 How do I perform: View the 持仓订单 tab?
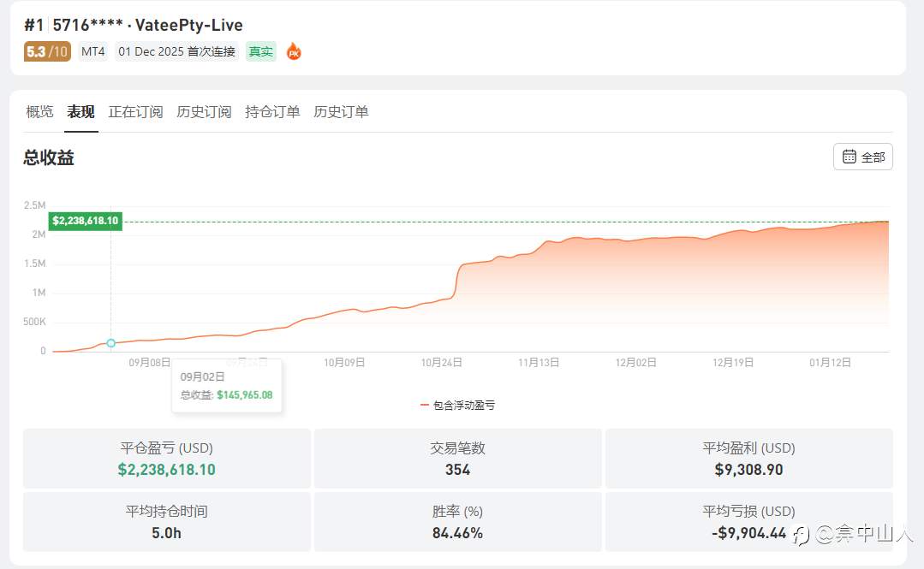[x=272, y=112]
